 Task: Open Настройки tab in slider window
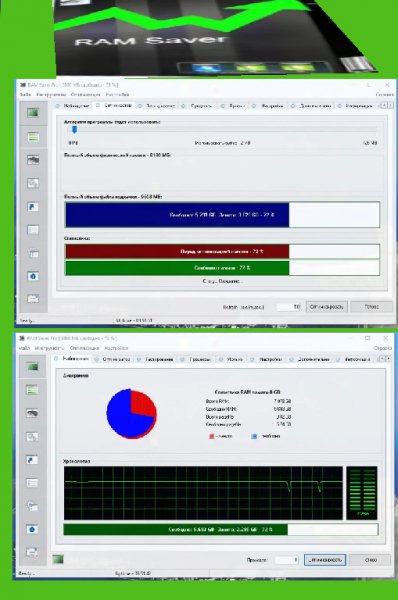coord(268,106)
